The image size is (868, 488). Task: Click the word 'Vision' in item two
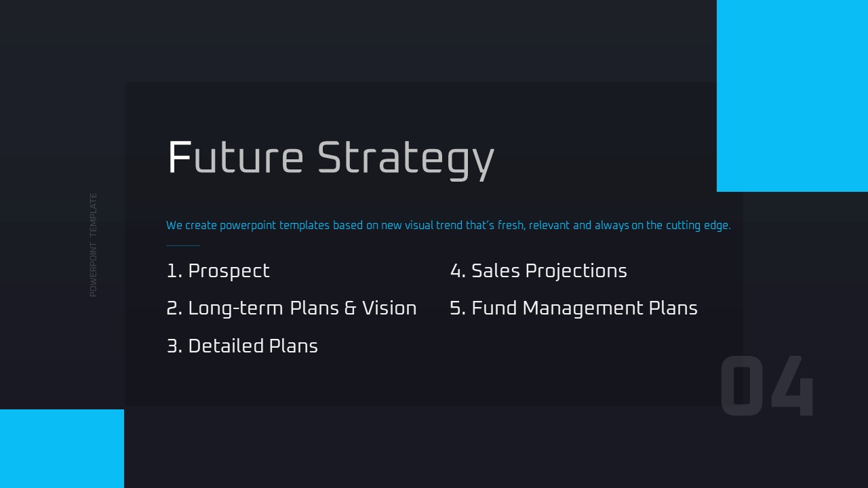pos(389,308)
